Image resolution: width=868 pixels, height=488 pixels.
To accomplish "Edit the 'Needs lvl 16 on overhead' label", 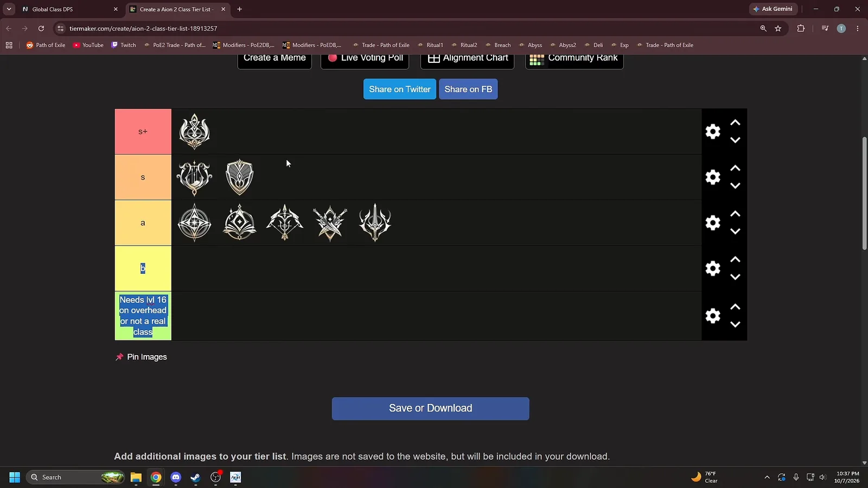I will click(x=143, y=316).
